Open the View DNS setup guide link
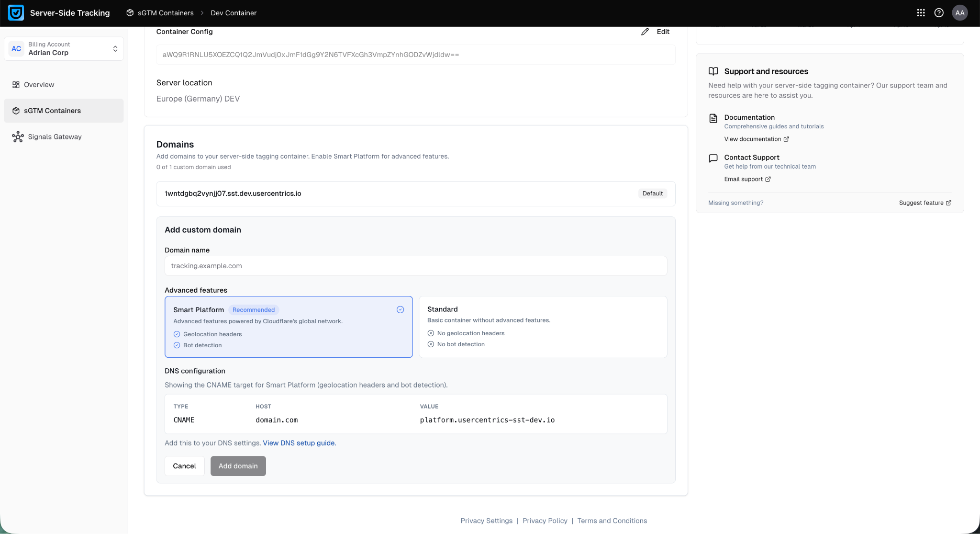The image size is (980, 534). click(299, 443)
